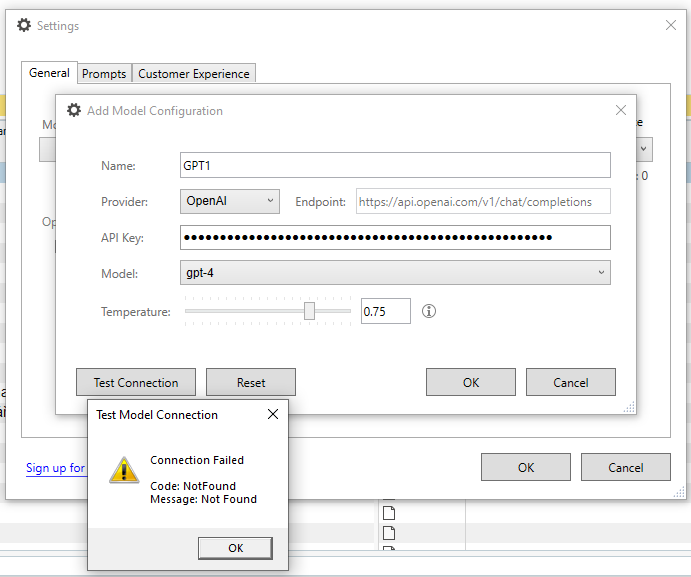
Task: Close the Add Model Configuration dialog
Action: (x=621, y=110)
